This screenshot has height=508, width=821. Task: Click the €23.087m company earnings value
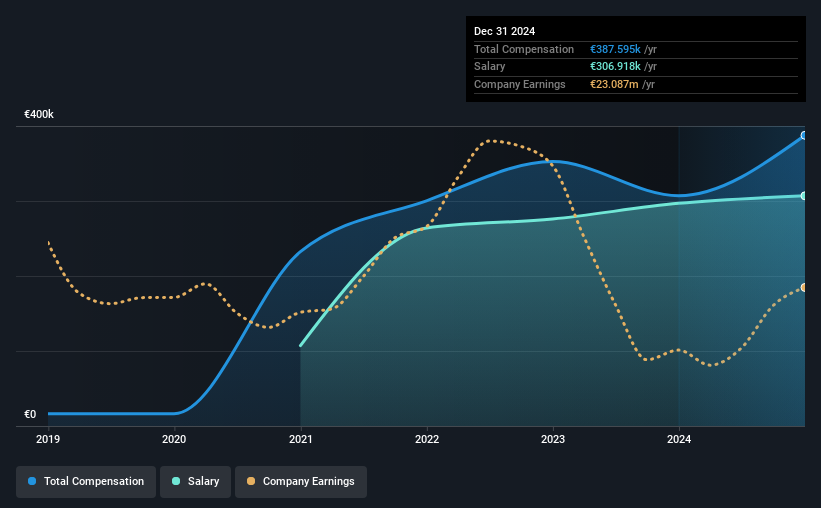point(614,84)
